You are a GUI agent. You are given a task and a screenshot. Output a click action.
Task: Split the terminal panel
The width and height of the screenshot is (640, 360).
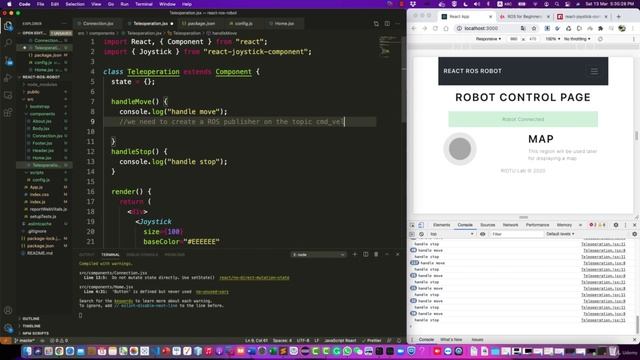click(x=365, y=254)
